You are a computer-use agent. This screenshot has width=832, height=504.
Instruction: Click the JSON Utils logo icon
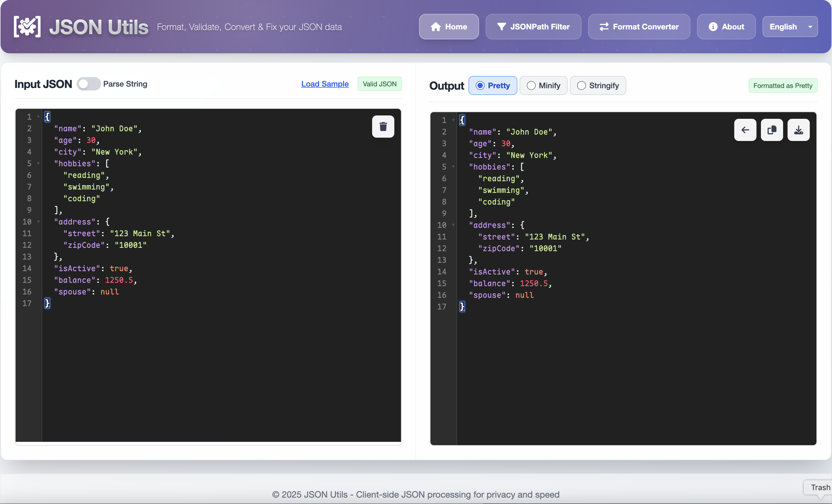[27, 26]
